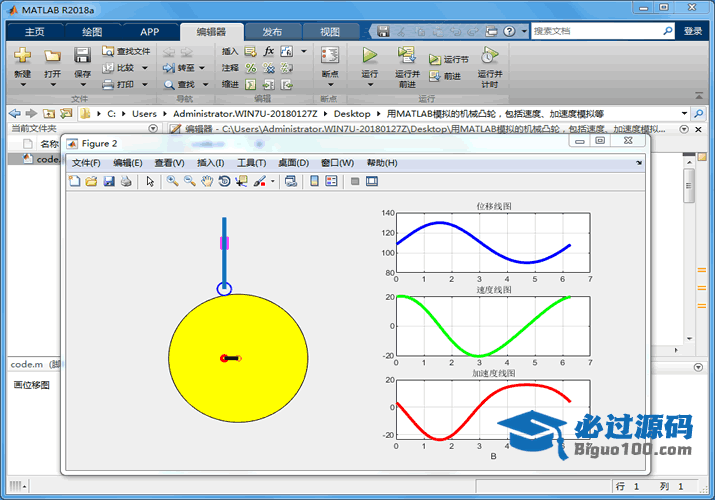Click the back arrow in the address bar
The image size is (715, 500).
pyautogui.click(x=15, y=113)
